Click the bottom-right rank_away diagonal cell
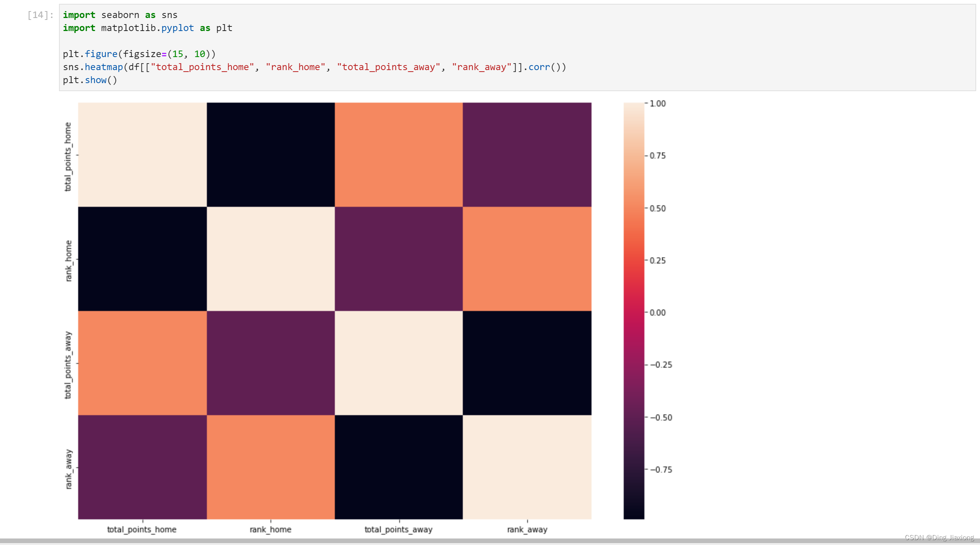The width and height of the screenshot is (980, 545). [x=527, y=467]
